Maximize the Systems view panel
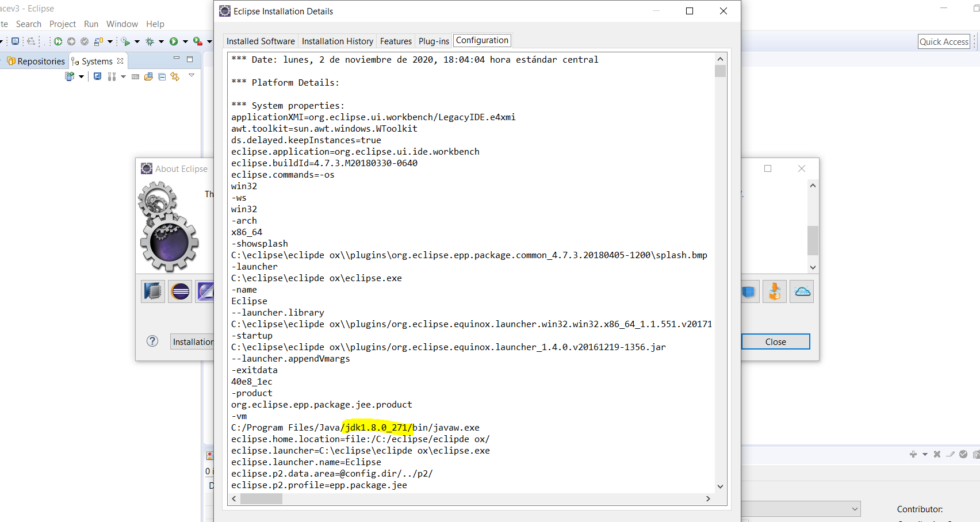The height and width of the screenshot is (522, 980). pyautogui.click(x=190, y=59)
